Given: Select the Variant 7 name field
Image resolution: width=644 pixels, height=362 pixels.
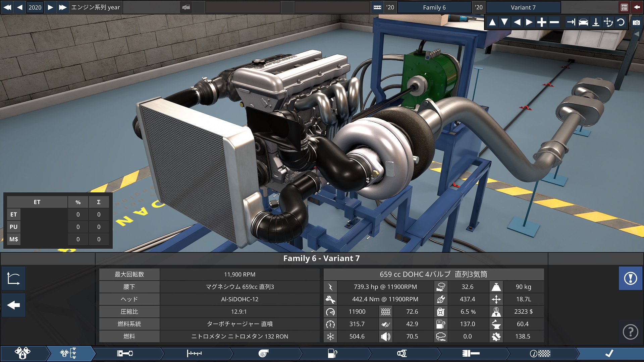Looking at the screenshot, I should (523, 7).
